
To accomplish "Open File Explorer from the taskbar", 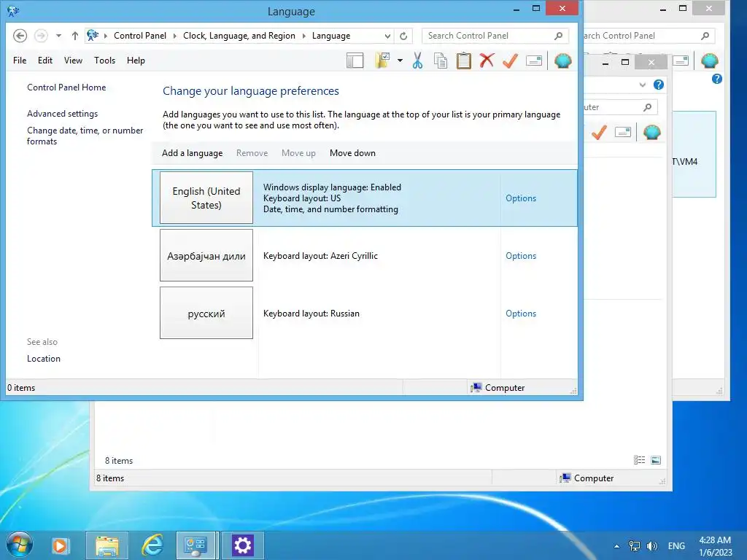I will click(107, 545).
